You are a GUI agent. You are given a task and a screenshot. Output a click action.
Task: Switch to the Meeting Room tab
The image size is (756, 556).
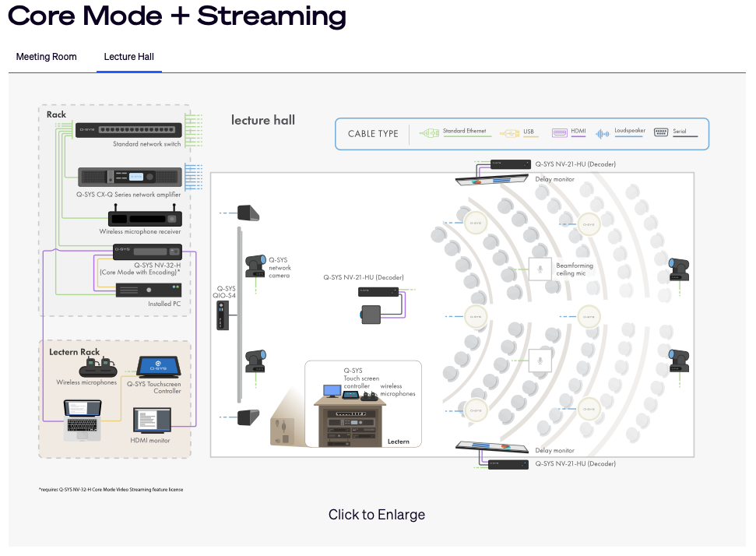(x=46, y=57)
